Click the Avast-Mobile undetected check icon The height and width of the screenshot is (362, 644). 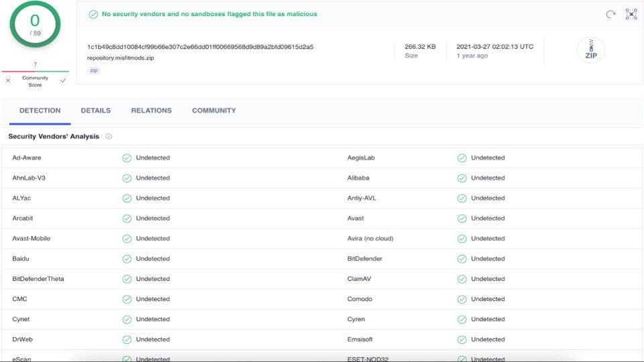click(x=127, y=239)
